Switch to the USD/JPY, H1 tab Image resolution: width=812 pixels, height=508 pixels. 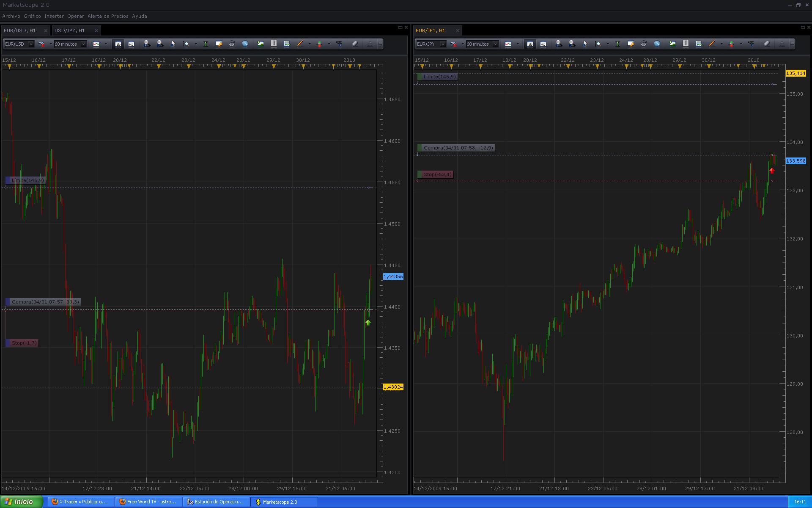tap(70, 30)
